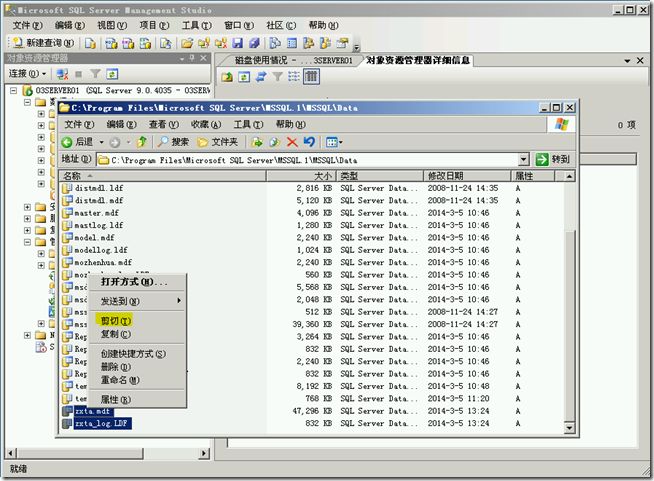This screenshot has width=654, height=481.
Task: Open the 连接 dropdown in Object Explorer
Action: [x=28, y=74]
